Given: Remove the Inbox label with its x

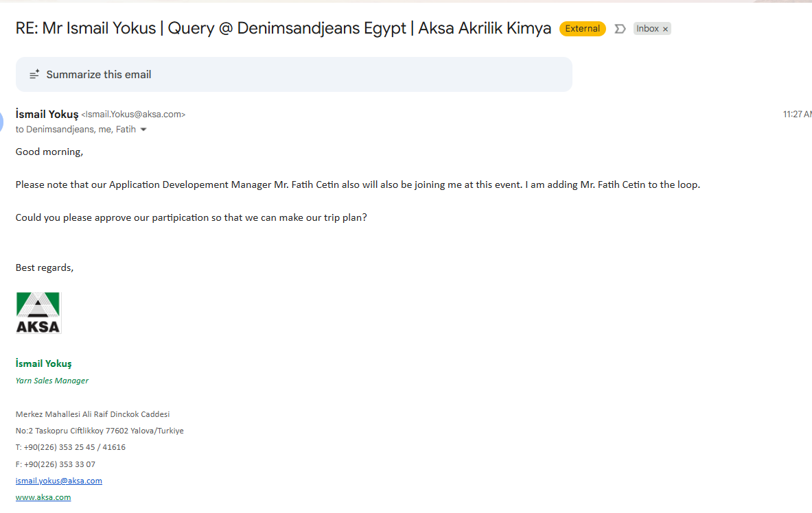Looking at the screenshot, I should [665, 29].
